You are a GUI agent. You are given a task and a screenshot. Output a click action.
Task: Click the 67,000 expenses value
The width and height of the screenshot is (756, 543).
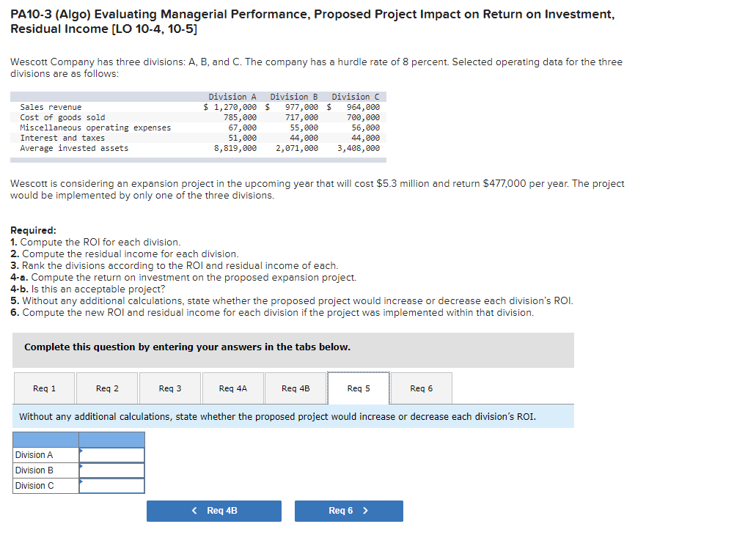pos(243,128)
